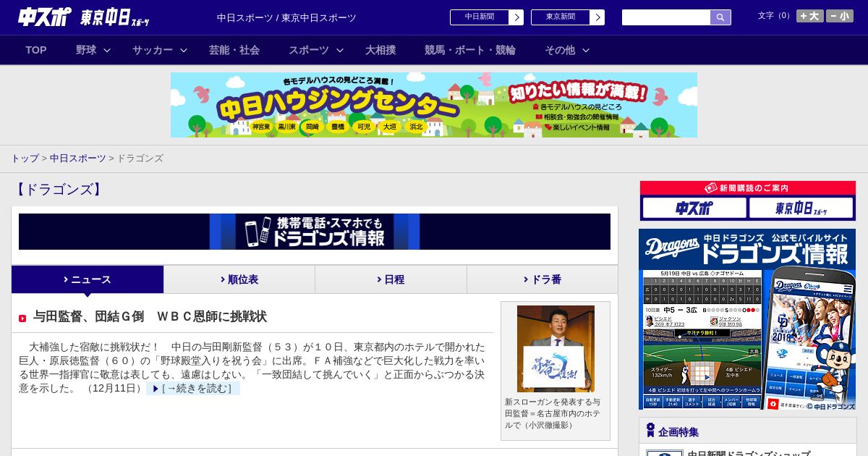Go to TOP in navigation bar
The image size is (868, 456).
(x=36, y=50)
